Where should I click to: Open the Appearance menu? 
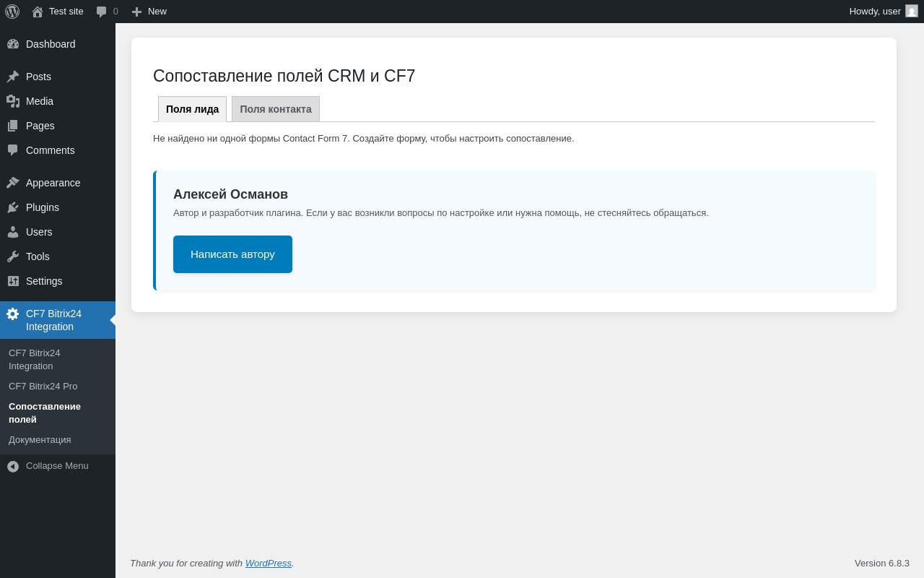pos(58,183)
